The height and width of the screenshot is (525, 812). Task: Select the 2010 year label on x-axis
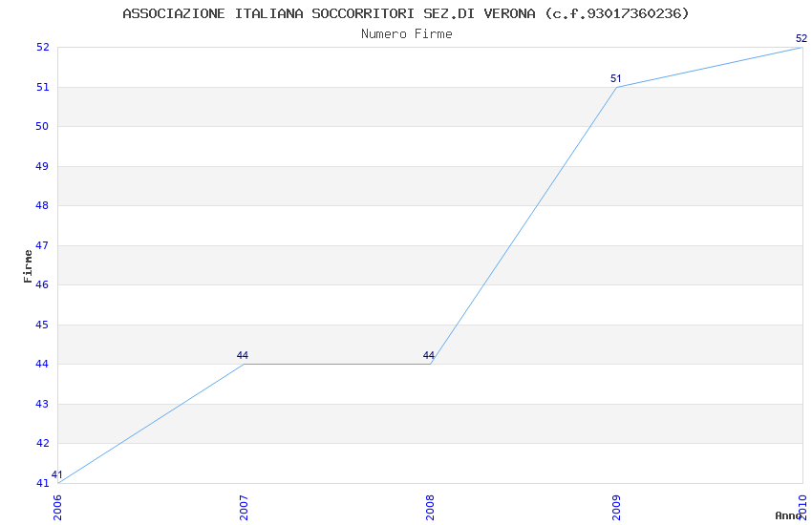[802, 508]
